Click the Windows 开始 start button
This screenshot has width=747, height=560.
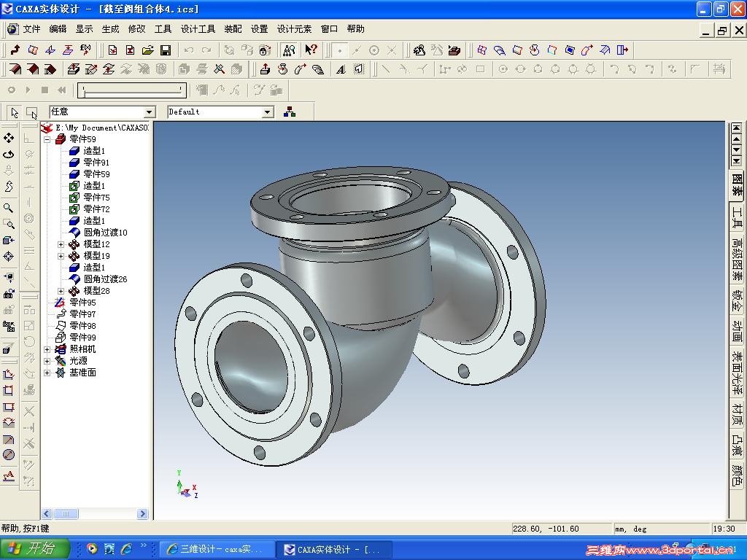pos(35,549)
